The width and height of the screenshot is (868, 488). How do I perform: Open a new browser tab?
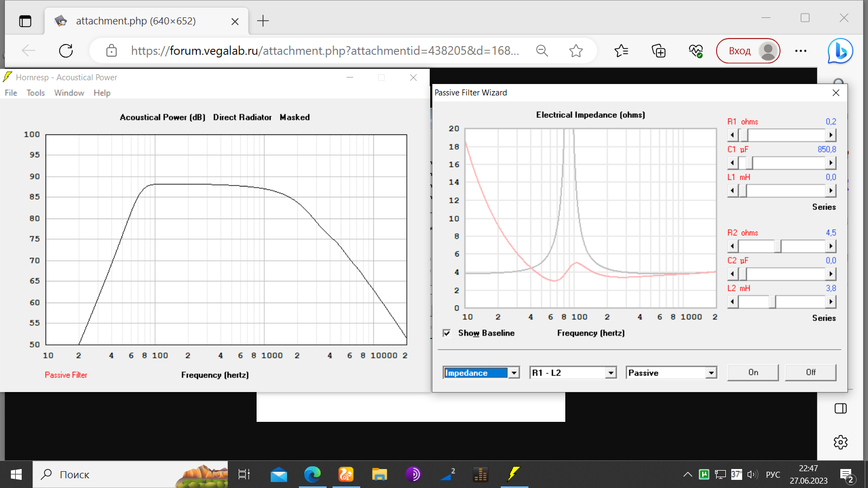tap(263, 21)
